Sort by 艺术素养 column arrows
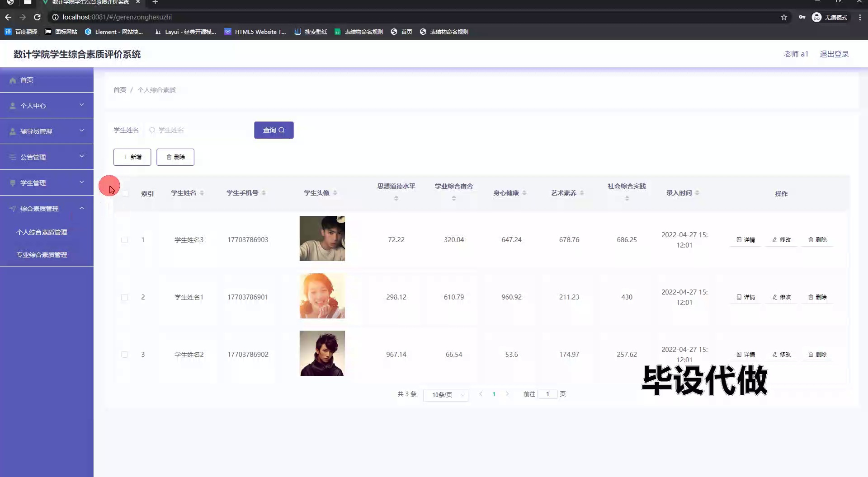Viewport: 868px width, 477px height. 582,193
